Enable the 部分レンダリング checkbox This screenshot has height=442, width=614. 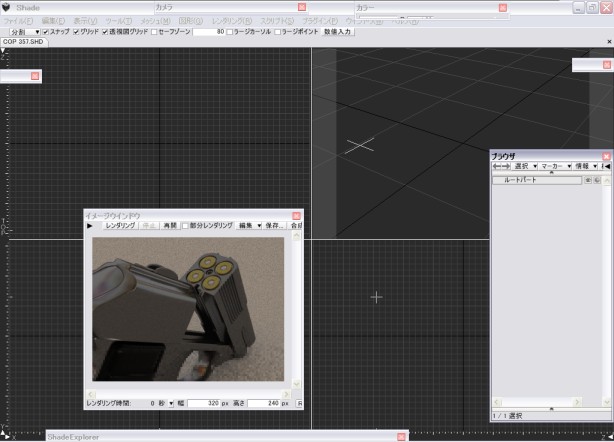(185, 226)
